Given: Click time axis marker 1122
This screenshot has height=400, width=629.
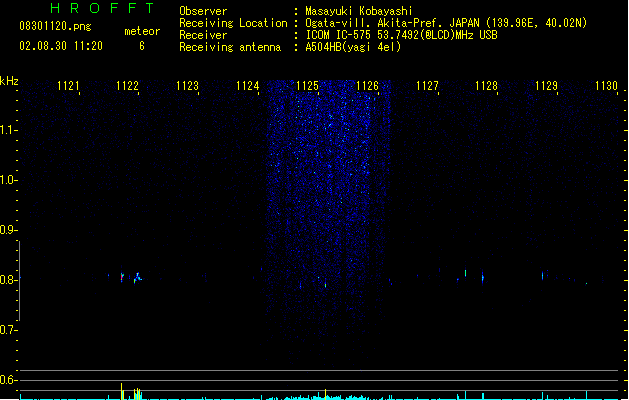Looking at the screenshot, I should [127, 86].
